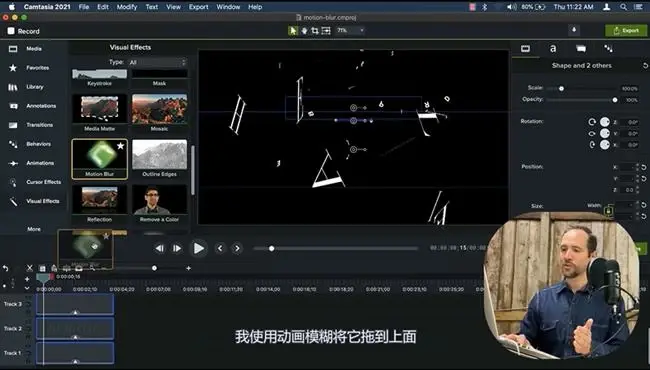
Task: Undo the last action in timeline toolbar
Action: tap(5, 268)
